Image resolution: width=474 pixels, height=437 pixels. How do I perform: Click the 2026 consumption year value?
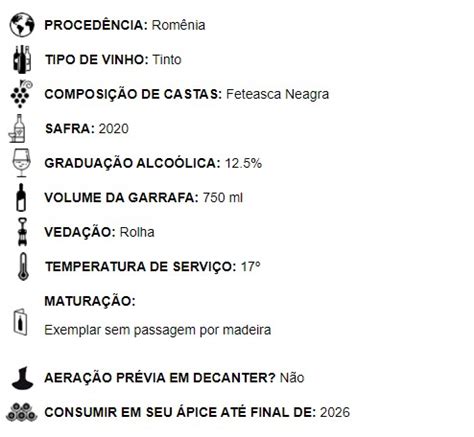coord(335,412)
